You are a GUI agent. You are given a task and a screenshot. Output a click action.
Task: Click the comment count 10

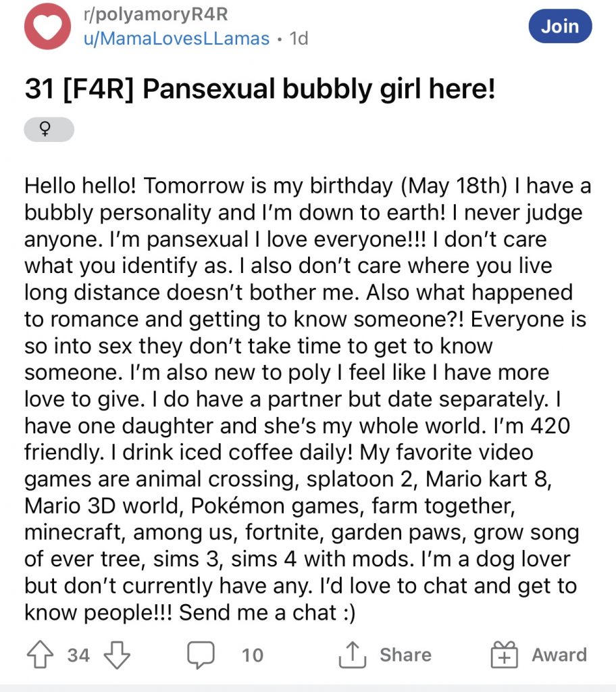tap(253, 655)
